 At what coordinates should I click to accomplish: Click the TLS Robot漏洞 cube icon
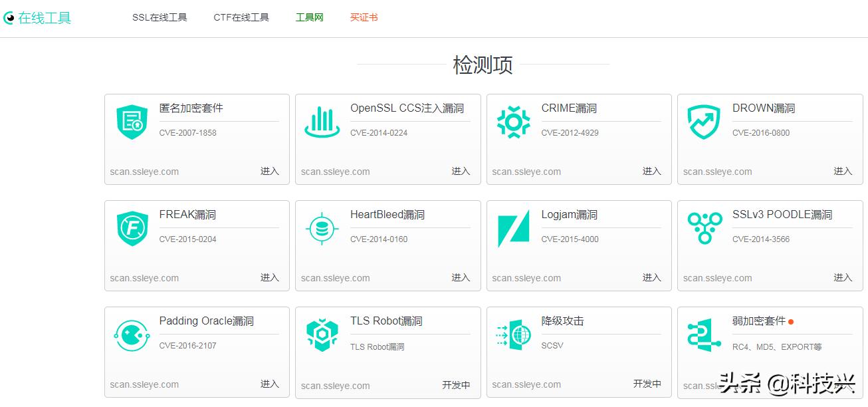[322, 335]
